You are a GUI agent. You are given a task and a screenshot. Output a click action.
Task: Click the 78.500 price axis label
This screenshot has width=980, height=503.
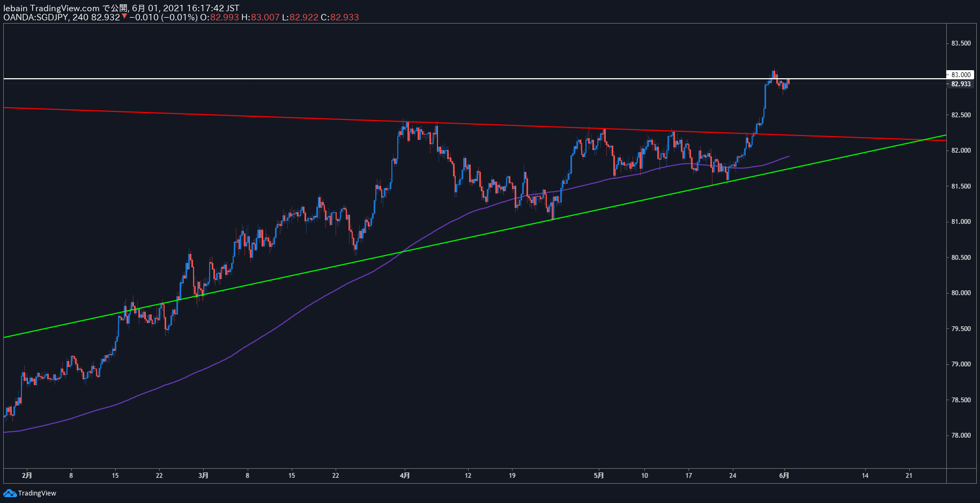pos(961,400)
